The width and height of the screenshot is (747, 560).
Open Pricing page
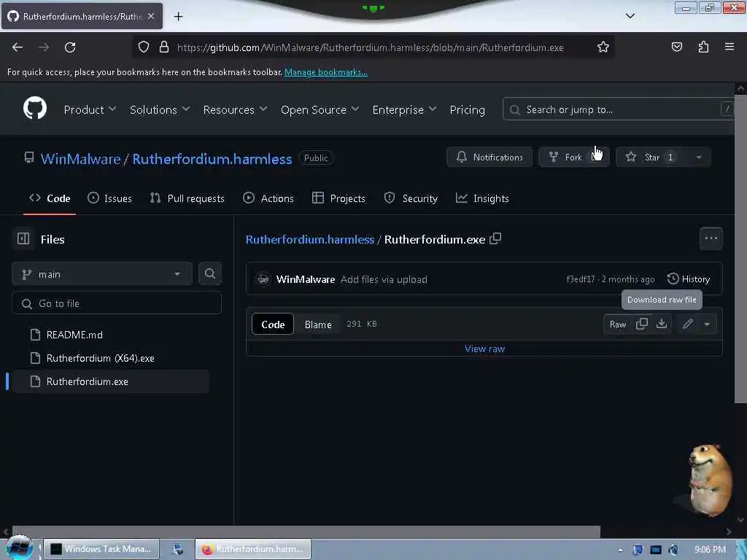click(x=467, y=109)
